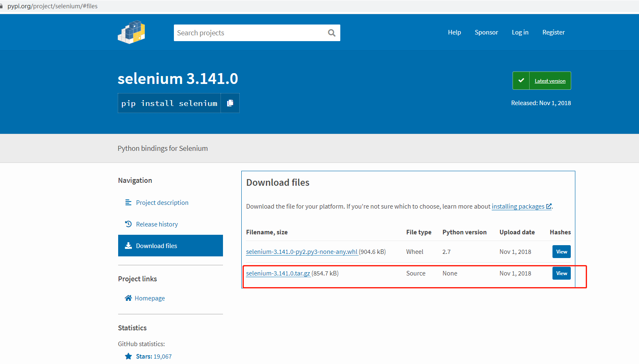
Task: Click the lock icon in the address bar
Action: click(1, 6)
